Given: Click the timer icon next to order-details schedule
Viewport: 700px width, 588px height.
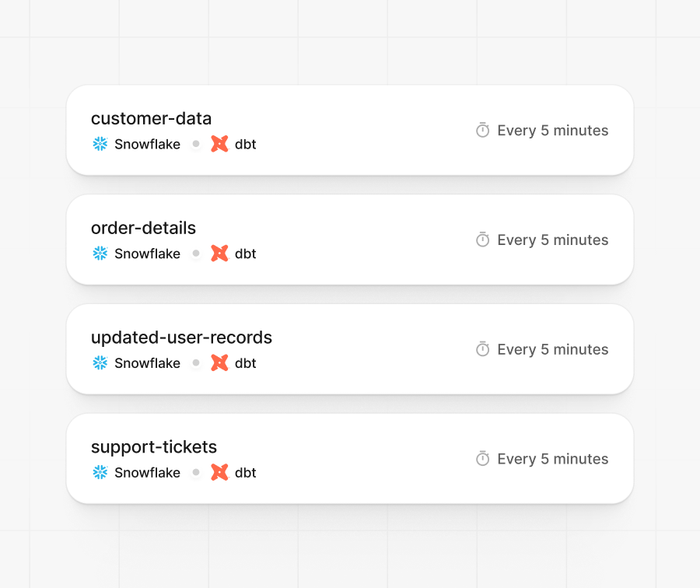Looking at the screenshot, I should (x=483, y=240).
